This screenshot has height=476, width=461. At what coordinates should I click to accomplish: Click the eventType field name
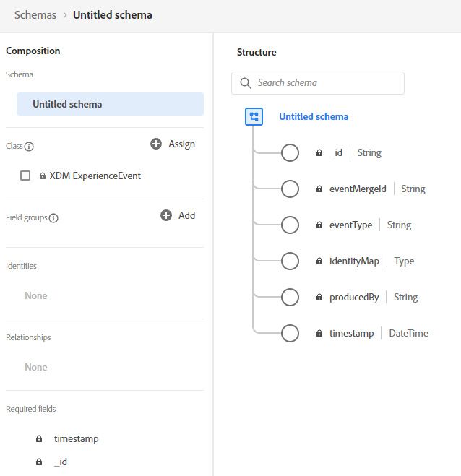tap(350, 225)
